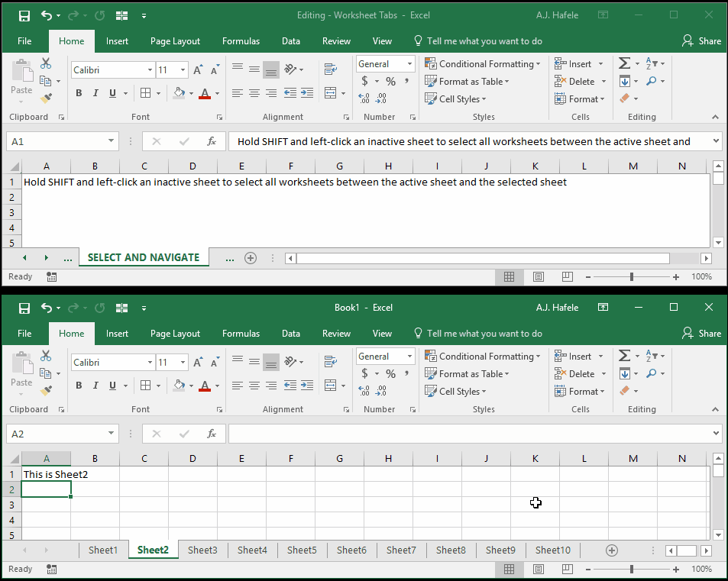Click cell A1 containing This is Sheet2
This screenshot has height=581, width=728.
coord(47,474)
